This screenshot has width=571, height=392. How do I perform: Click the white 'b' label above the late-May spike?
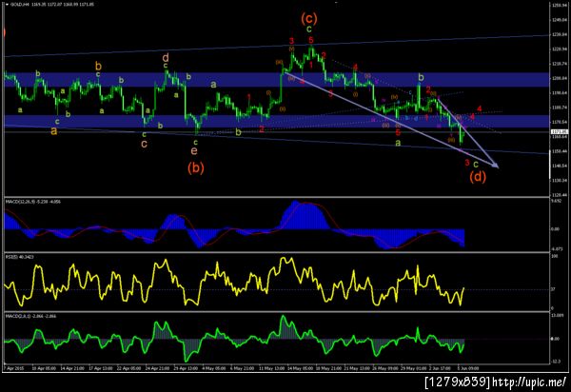coord(421,77)
